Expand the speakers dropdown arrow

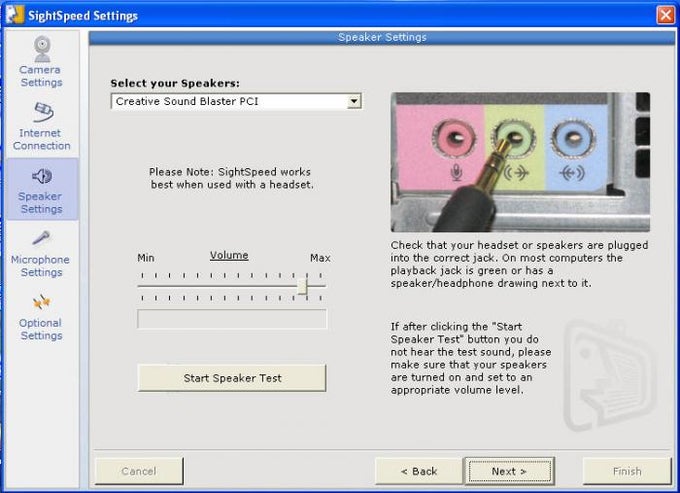pos(354,101)
